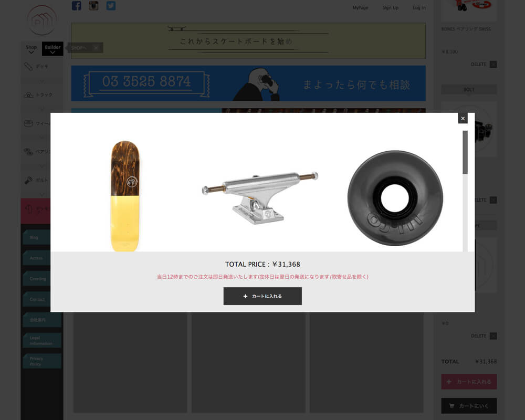Add the set to cart in popup

point(262,296)
